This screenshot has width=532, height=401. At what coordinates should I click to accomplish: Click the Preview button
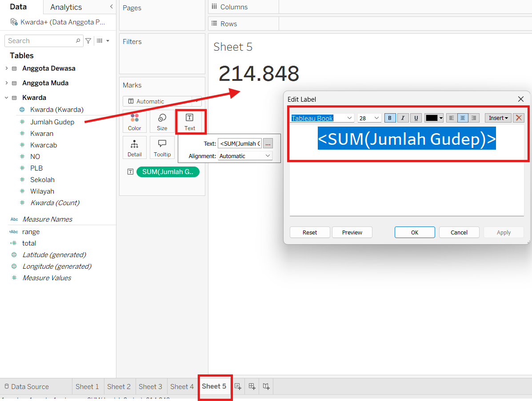pyautogui.click(x=352, y=232)
